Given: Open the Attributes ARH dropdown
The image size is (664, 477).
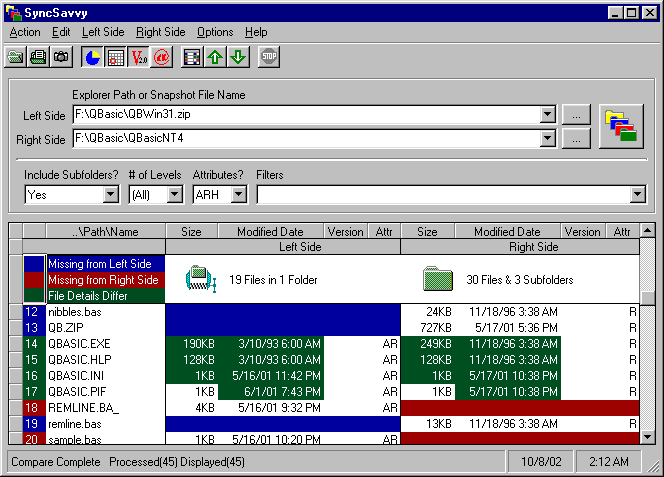Looking at the screenshot, I should [x=238, y=195].
